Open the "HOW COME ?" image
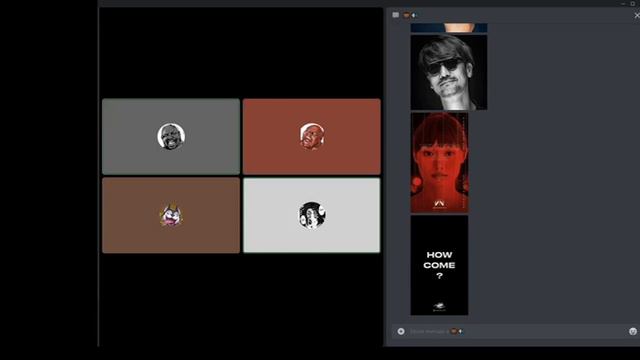Screen dimensions: 640x360 click(x=440, y=265)
